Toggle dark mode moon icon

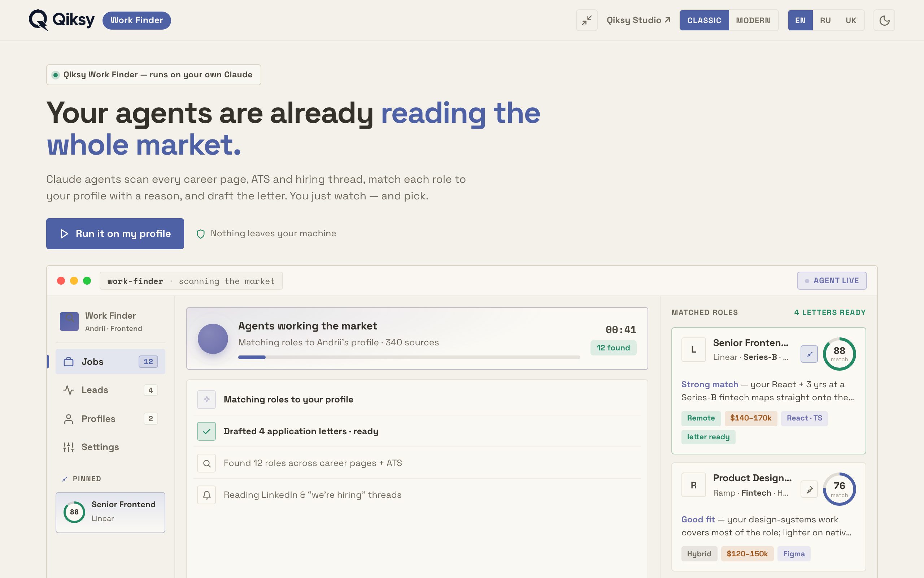coord(884,20)
